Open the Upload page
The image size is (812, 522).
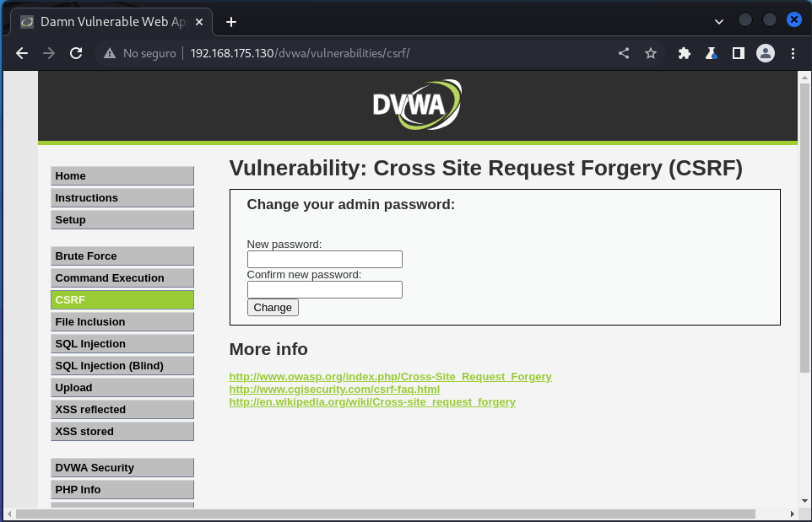point(122,387)
